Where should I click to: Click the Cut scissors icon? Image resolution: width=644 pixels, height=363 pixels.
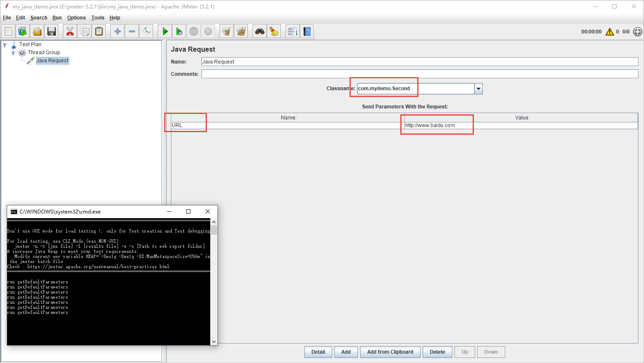[70, 31]
